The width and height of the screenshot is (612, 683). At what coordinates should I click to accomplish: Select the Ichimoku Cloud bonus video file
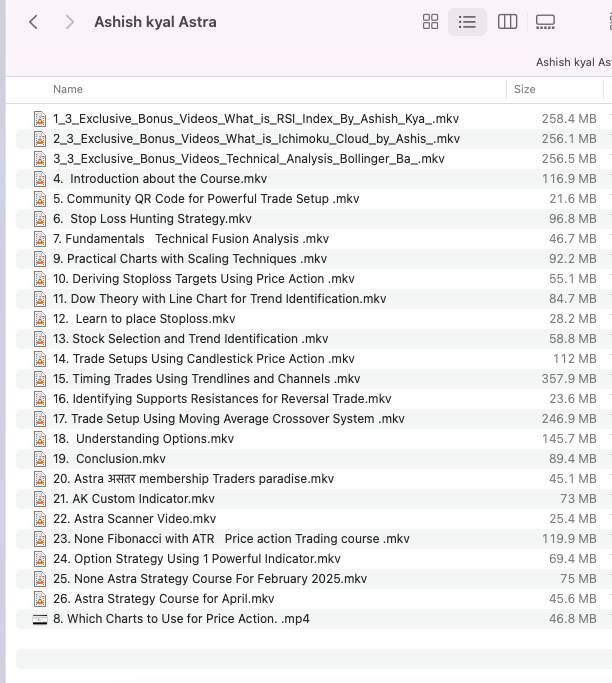(314, 139)
